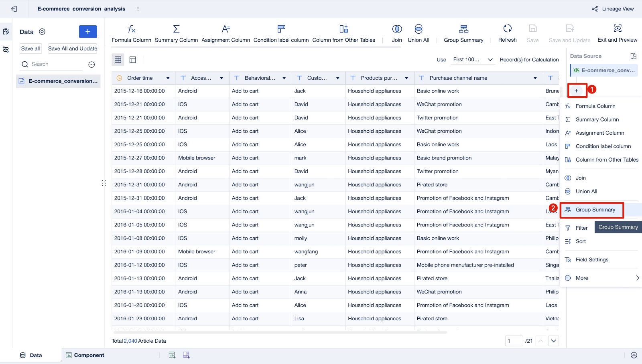Open Lineage View

(x=613, y=9)
